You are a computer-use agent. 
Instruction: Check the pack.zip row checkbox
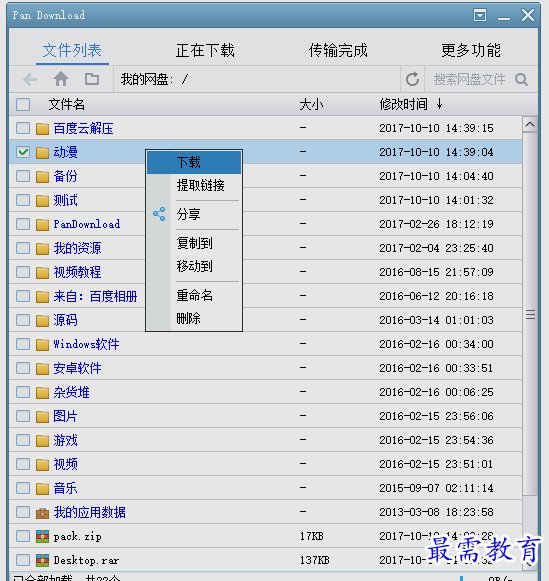(23, 536)
